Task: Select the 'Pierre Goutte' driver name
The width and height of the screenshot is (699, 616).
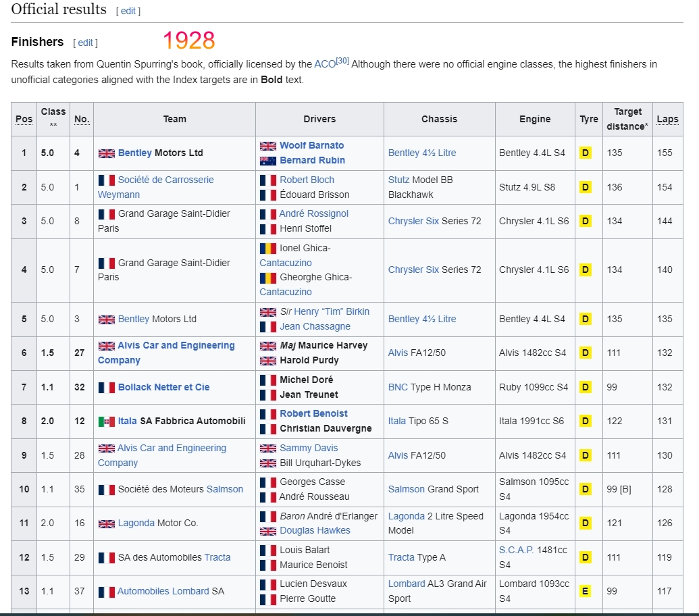Action: coord(307,599)
